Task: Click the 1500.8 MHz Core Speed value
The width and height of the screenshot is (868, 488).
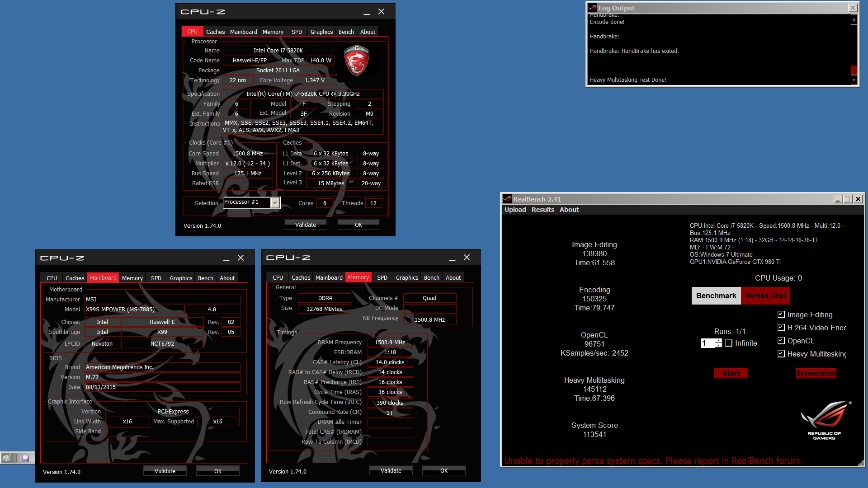Action: coord(248,154)
